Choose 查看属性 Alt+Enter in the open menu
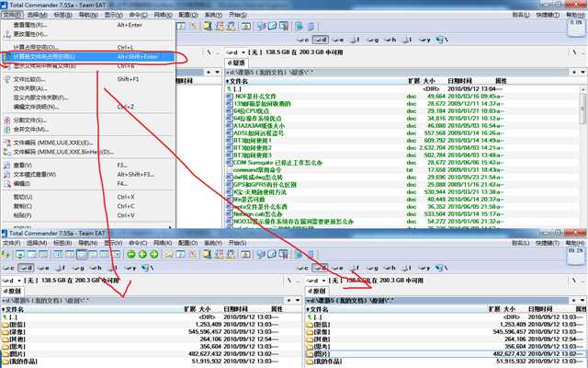588x368 pixels. 88,25
